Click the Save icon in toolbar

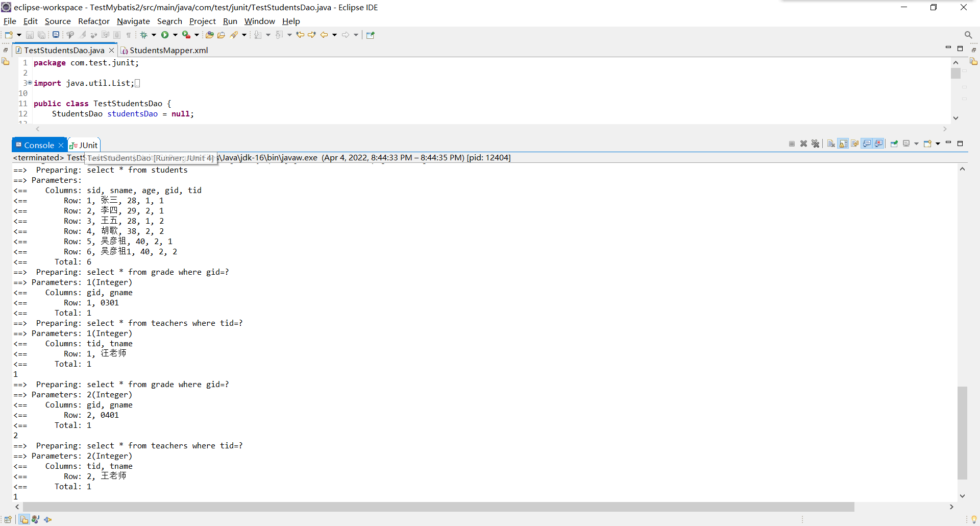click(x=29, y=35)
